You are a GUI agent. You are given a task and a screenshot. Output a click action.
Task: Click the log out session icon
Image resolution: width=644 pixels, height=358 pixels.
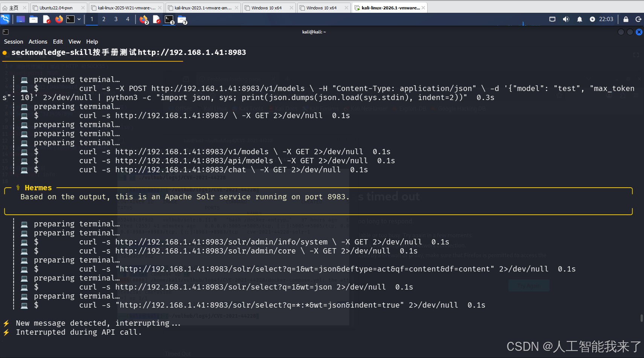pyautogui.click(x=638, y=19)
